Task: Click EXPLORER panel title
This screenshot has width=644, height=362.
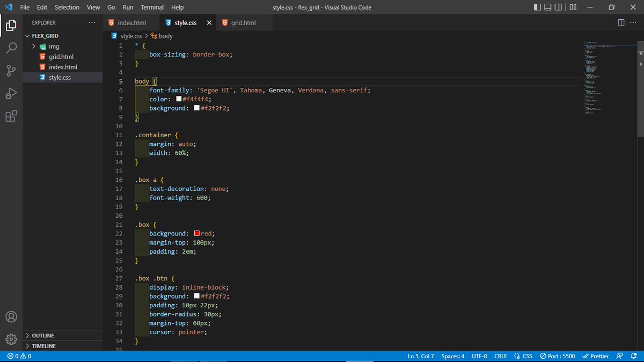Action: point(44,23)
